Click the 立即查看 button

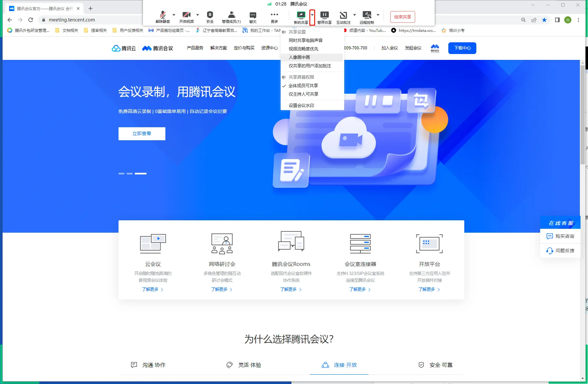[142, 134]
